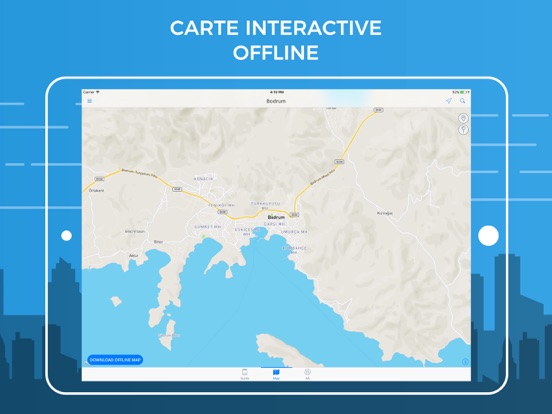
Task: Tap the Ortakent label on map
Action: click(x=96, y=190)
